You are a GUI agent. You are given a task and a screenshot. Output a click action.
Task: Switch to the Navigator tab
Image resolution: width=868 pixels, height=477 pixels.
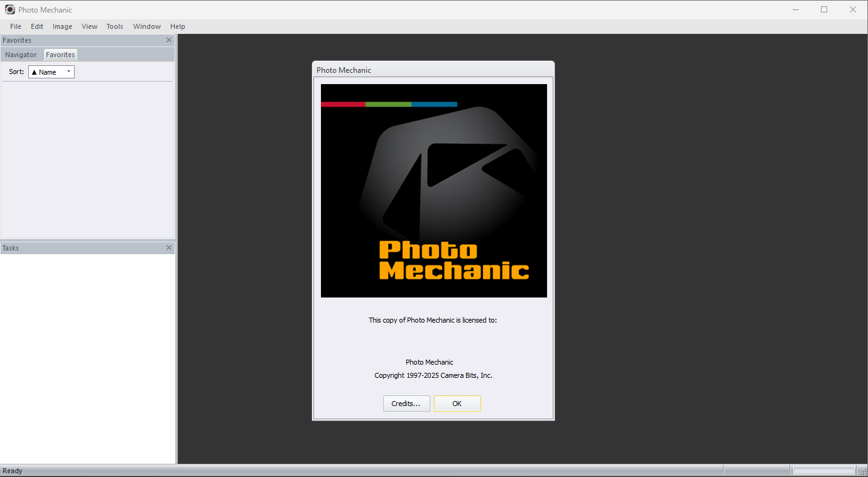(x=21, y=55)
